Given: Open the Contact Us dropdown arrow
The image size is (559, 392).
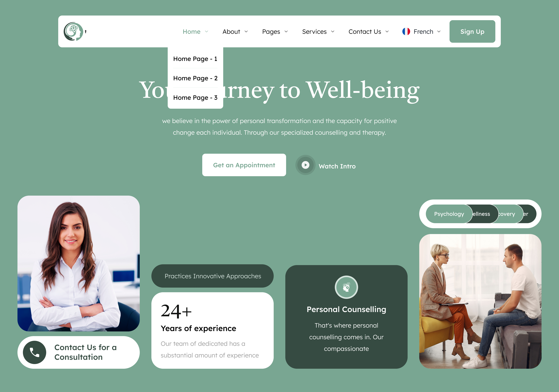Looking at the screenshot, I should [387, 32].
